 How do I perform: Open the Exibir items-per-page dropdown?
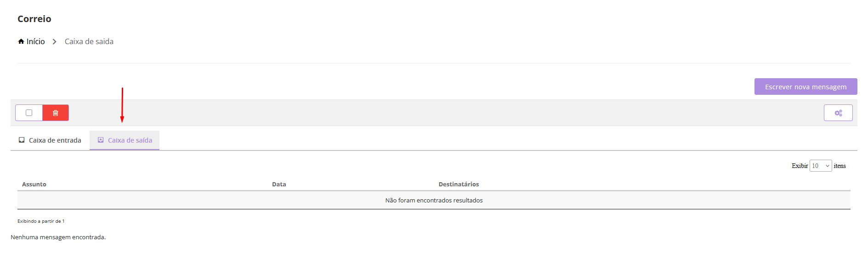[821, 166]
